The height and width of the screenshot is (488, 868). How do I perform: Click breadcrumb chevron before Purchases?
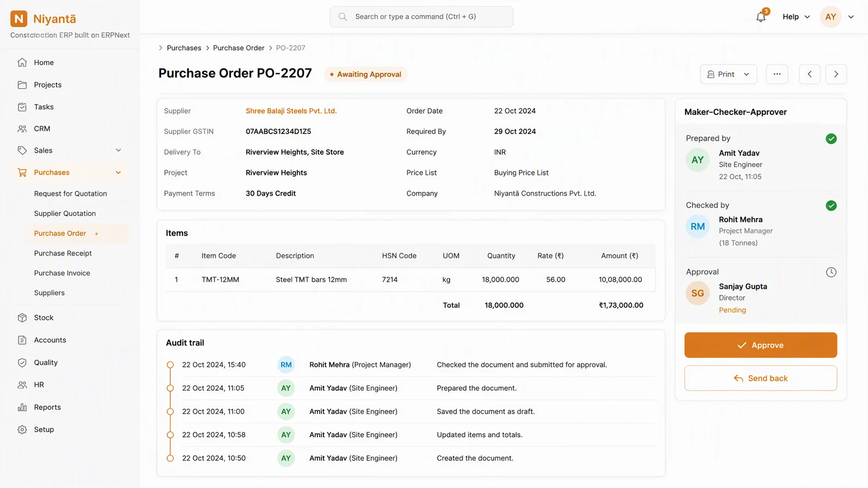coord(161,48)
